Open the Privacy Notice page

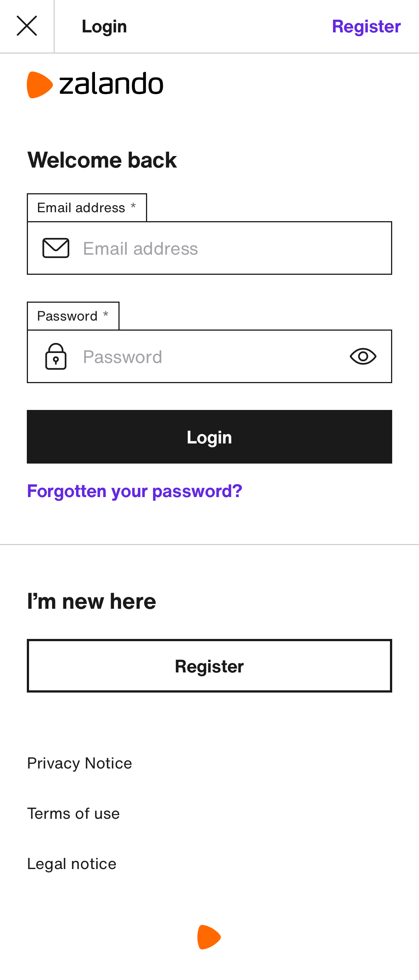(79, 763)
